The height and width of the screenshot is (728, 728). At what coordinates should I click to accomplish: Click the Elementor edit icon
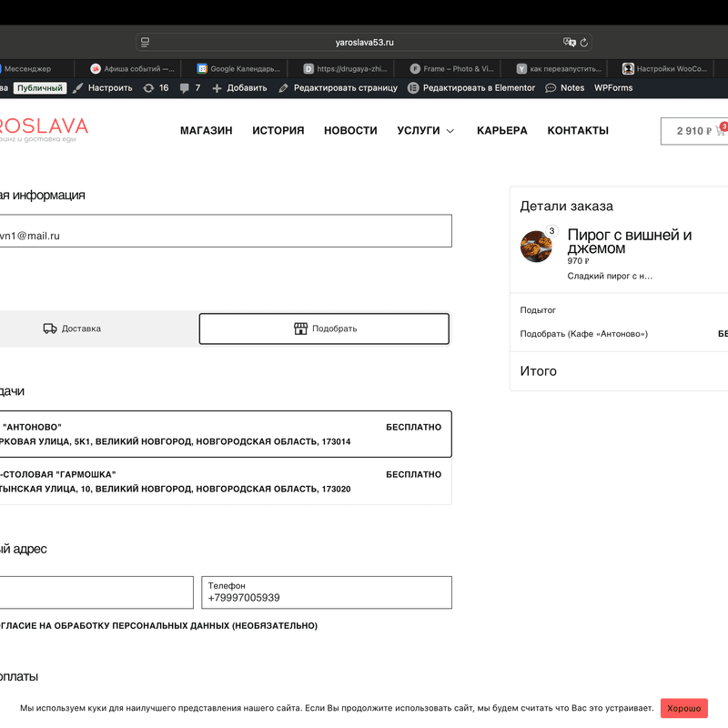coord(413,88)
